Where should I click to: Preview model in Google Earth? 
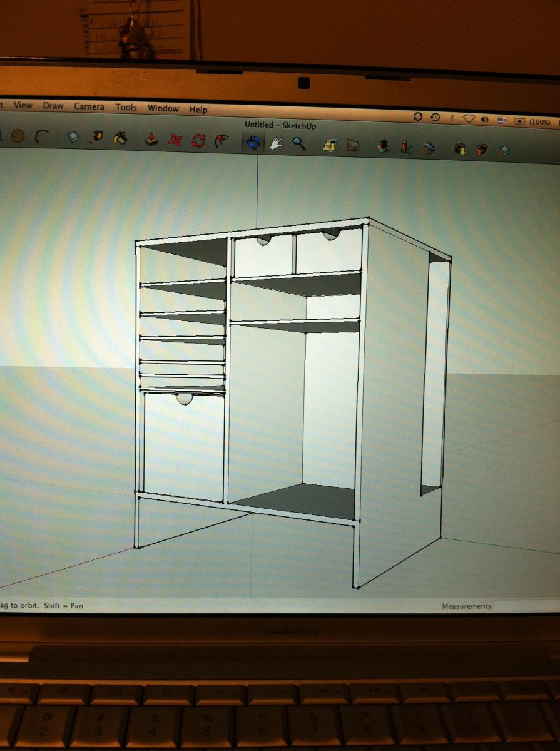pyautogui.click(x=429, y=148)
